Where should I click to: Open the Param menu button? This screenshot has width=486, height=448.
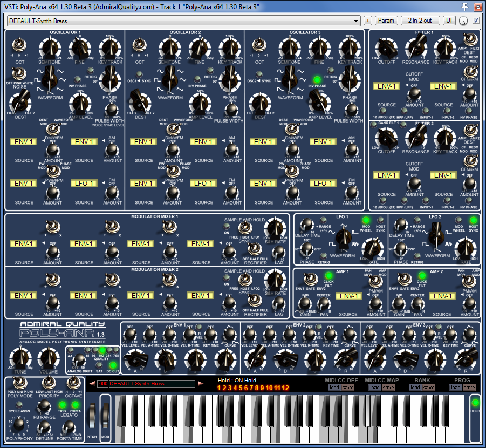[386, 21]
